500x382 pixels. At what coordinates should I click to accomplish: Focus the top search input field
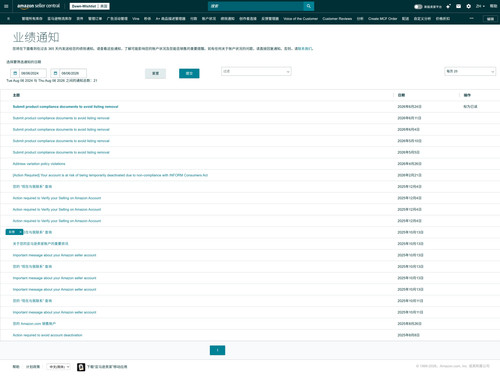(x=256, y=6)
